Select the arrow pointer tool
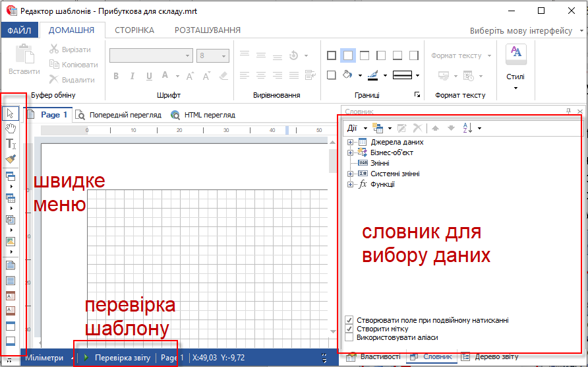 (11, 114)
